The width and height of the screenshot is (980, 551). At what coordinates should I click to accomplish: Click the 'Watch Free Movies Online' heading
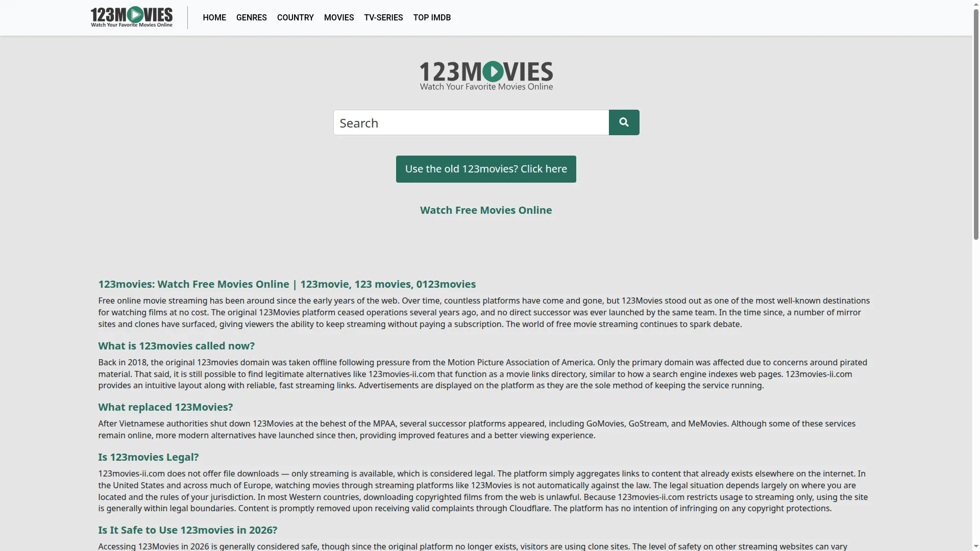pyautogui.click(x=486, y=210)
